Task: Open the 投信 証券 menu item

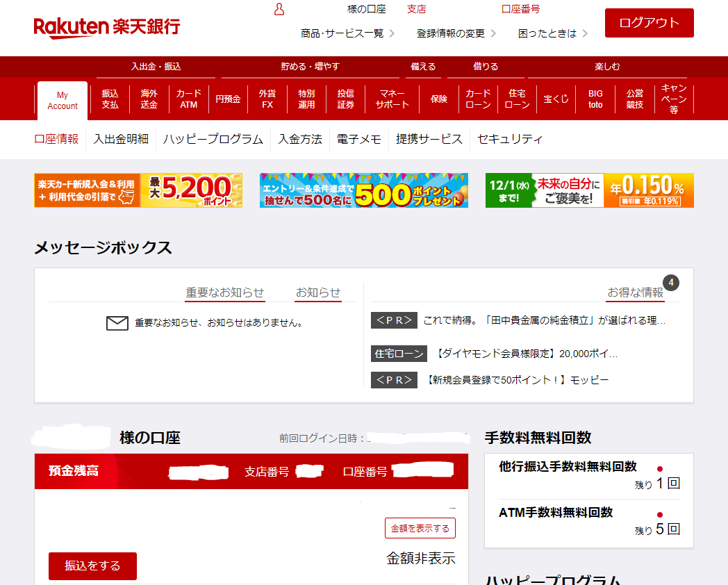Action: coord(345,99)
